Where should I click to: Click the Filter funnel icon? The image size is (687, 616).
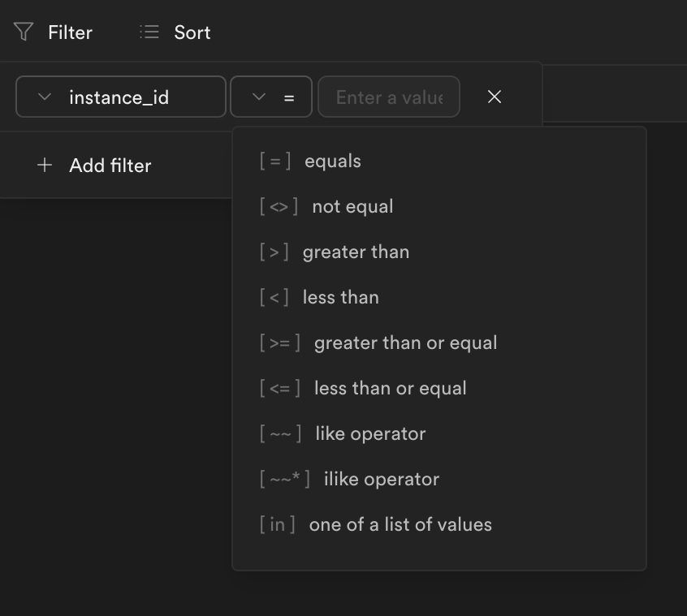pos(22,32)
